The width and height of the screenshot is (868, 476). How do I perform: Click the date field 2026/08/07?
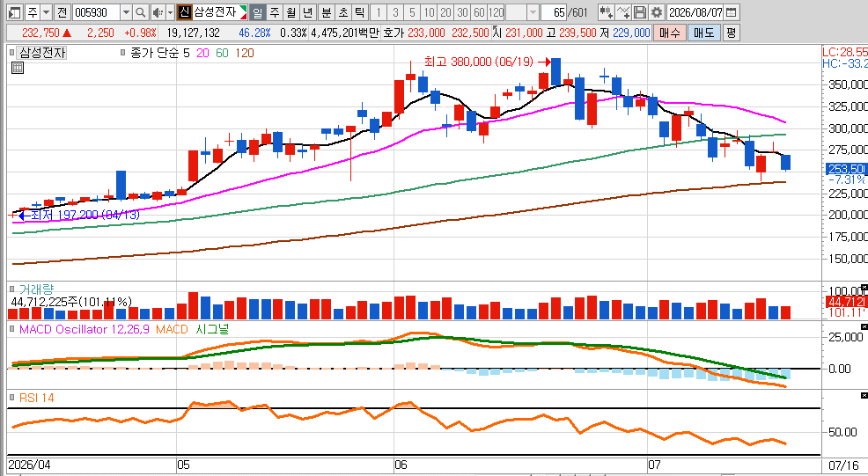[x=695, y=12]
